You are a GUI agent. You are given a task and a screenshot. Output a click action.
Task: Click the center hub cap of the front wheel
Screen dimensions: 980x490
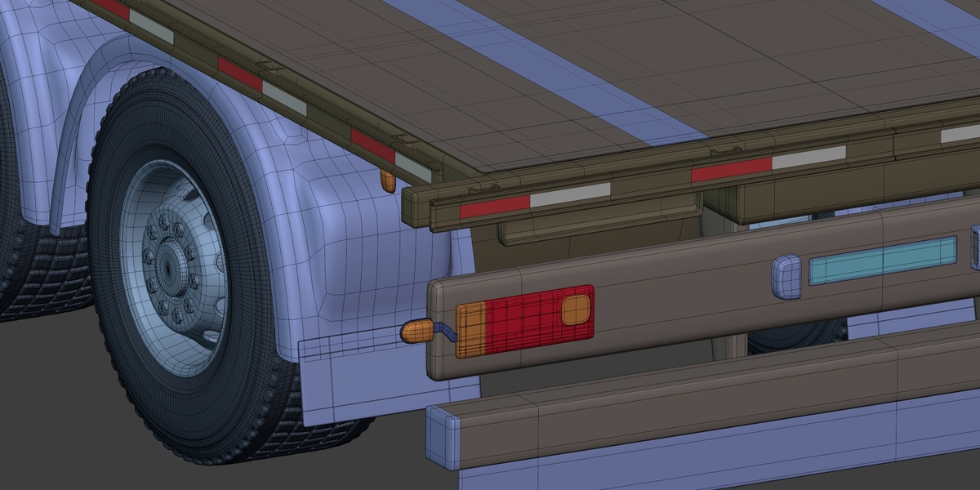point(168,267)
